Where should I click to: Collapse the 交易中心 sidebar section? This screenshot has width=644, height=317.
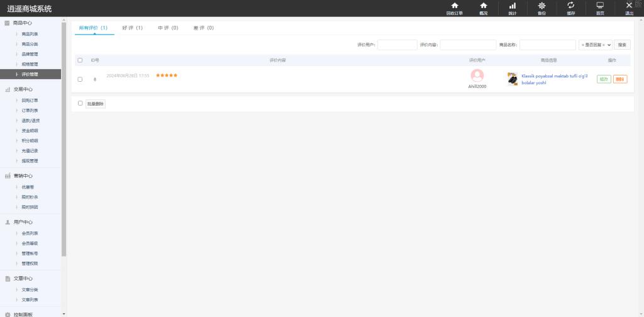tap(23, 89)
